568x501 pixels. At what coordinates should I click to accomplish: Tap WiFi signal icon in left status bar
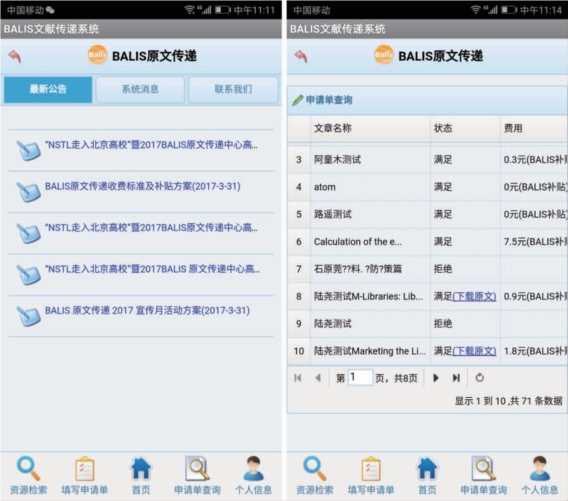[189, 10]
